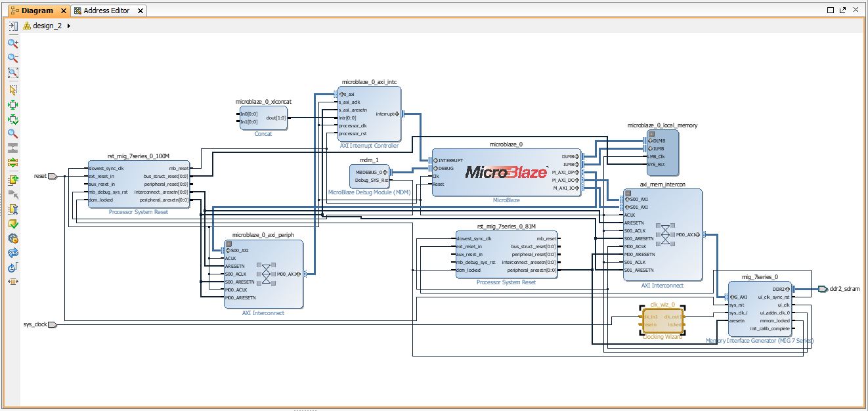The height and width of the screenshot is (411, 868).
Task: Expand the M00_AXI pin on axi_mem_intercon
Action: tap(699, 234)
